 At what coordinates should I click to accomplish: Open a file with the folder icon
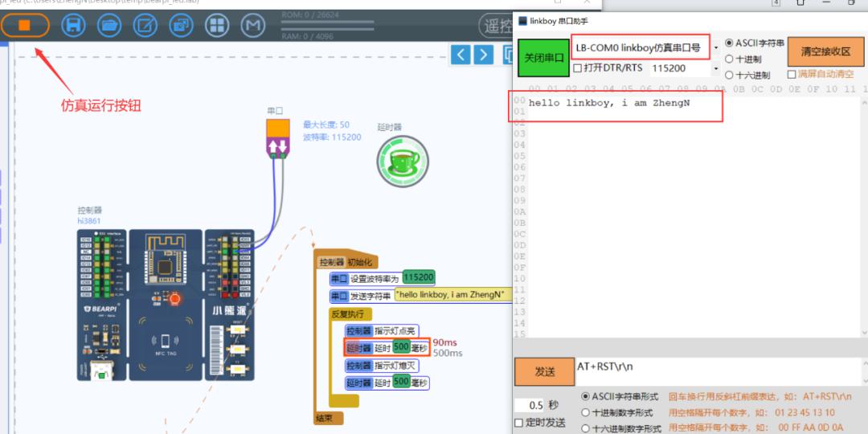[109, 26]
